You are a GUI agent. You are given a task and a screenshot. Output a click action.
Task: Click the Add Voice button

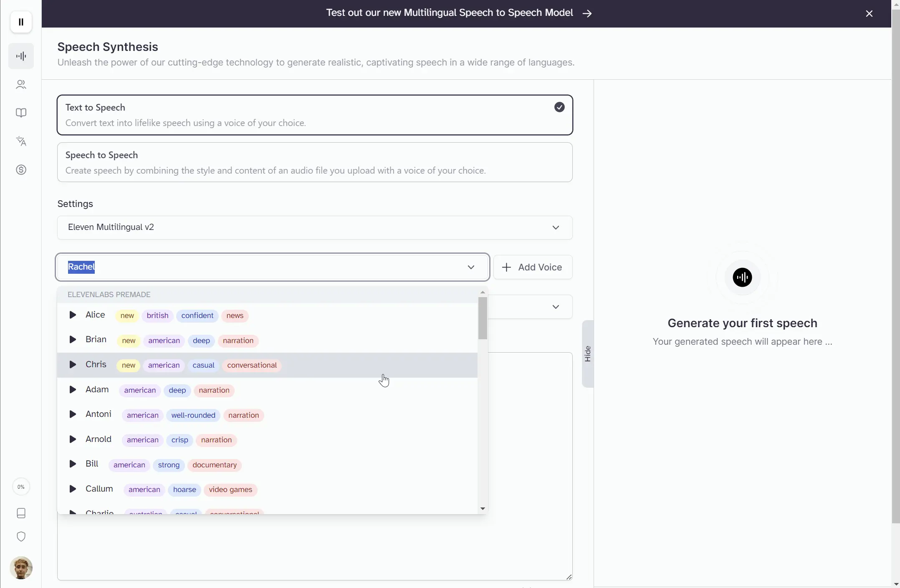click(533, 267)
